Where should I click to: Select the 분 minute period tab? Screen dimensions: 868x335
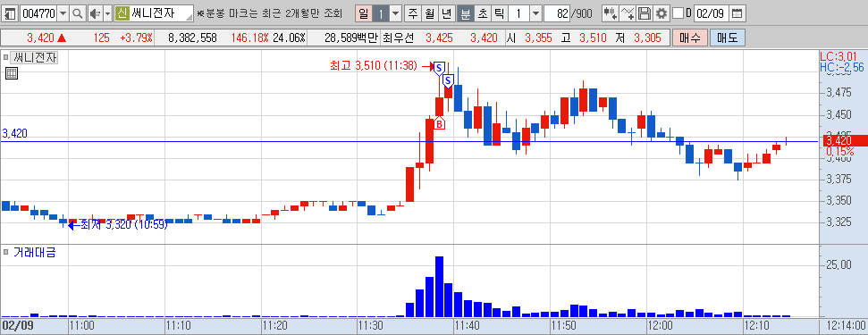pos(466,13)
